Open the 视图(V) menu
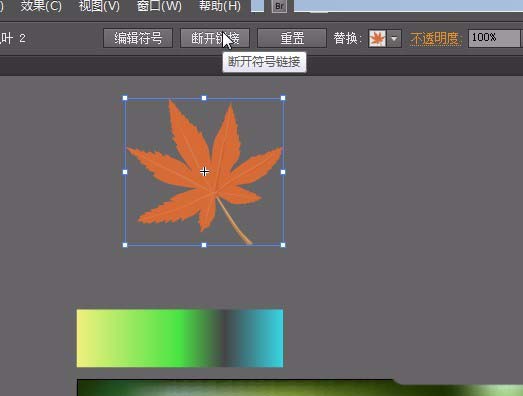The width and height of the screenshot is (523, 396). [x=99, y=6]
